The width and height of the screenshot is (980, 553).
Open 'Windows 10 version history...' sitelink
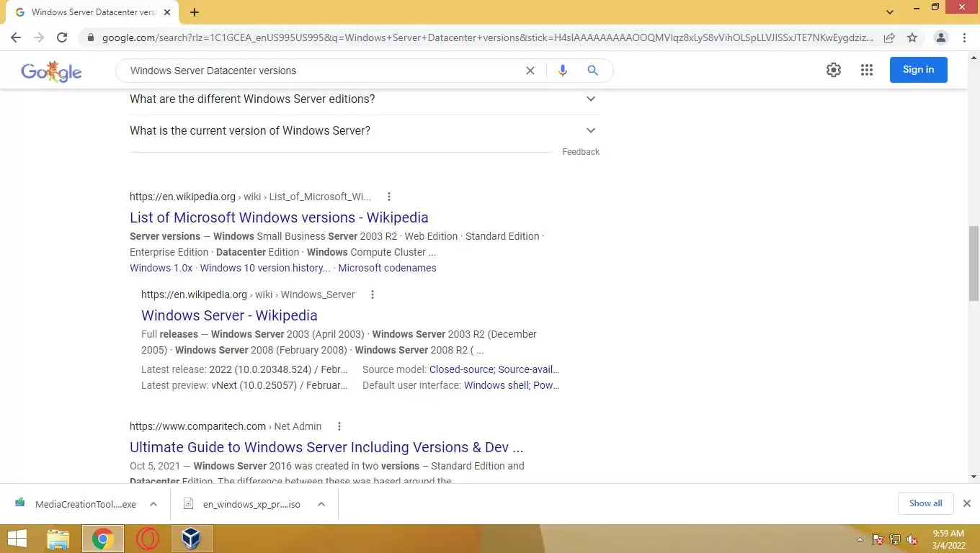[264, 268]
